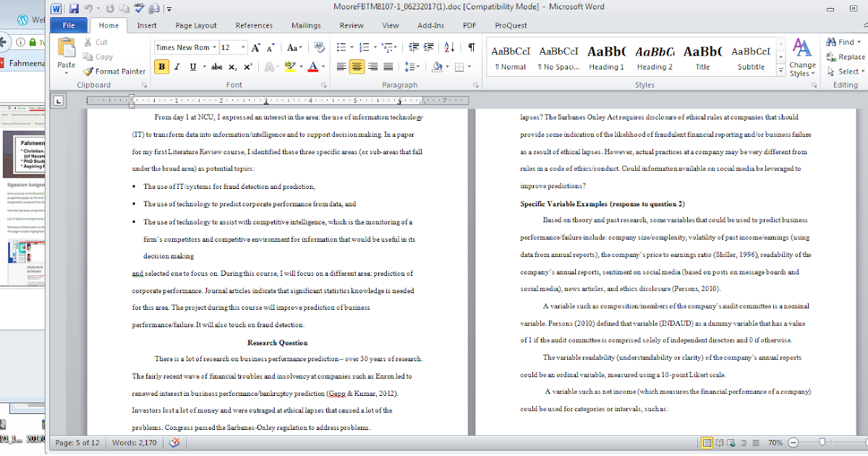The image size is (868, 456).
Task: Click the Copy command
Action: tap(98, 56)
